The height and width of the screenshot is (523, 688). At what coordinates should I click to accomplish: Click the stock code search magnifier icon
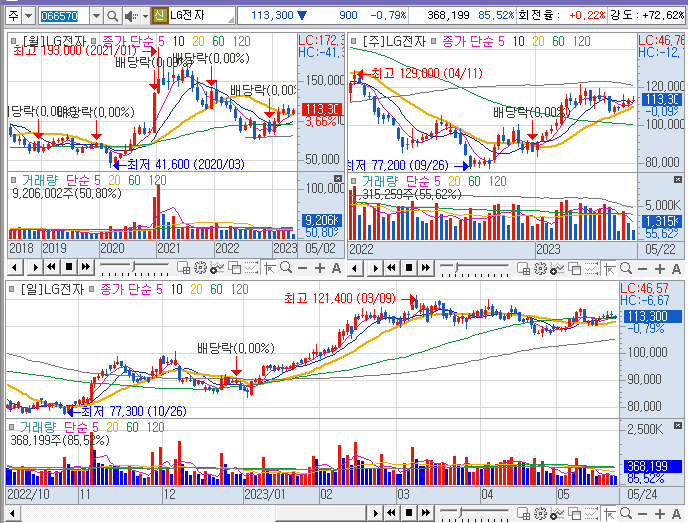(112, 16)
